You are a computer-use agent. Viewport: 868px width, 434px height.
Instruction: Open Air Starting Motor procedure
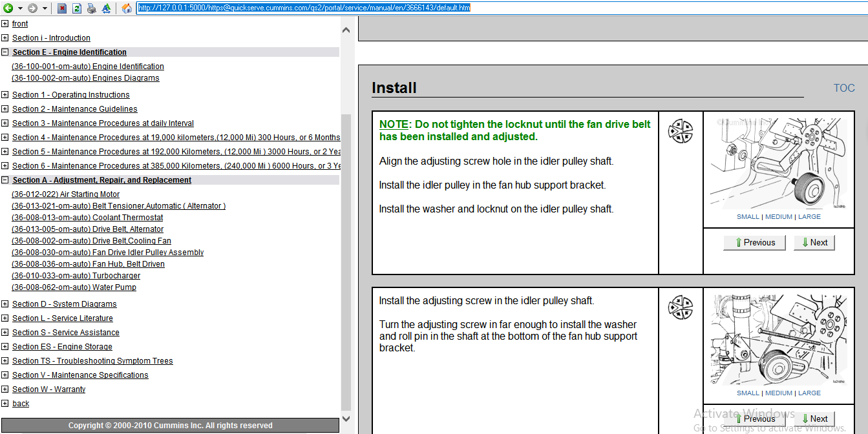pyautogui.click(x=65, y=194)
